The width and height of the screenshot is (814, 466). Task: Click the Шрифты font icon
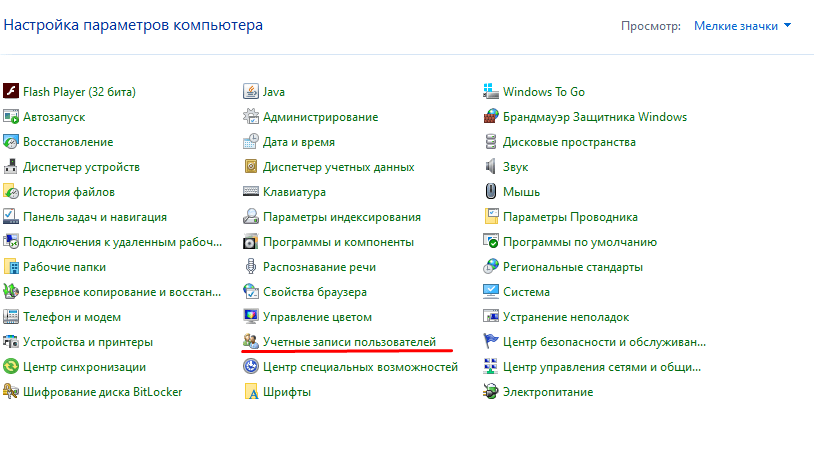(x=251, y=392)
